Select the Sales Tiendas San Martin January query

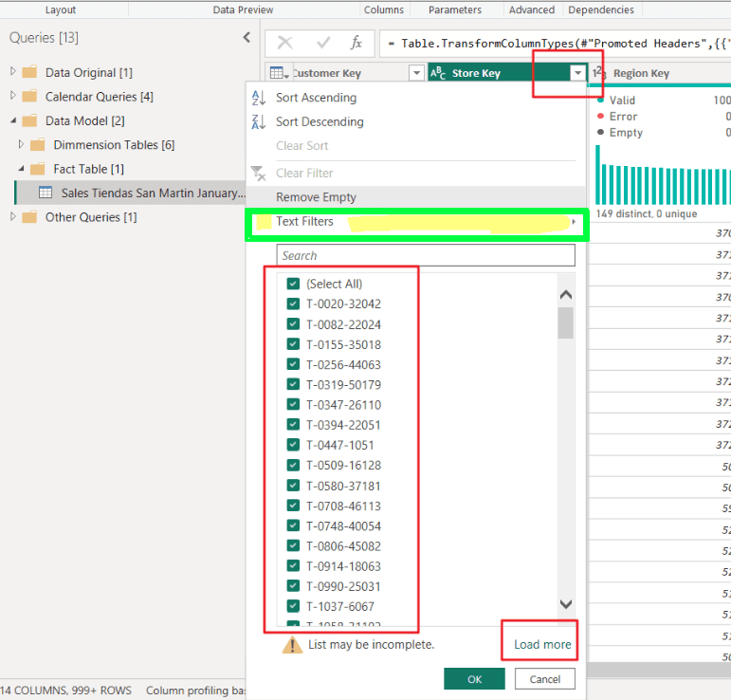[x=131, y=193]
